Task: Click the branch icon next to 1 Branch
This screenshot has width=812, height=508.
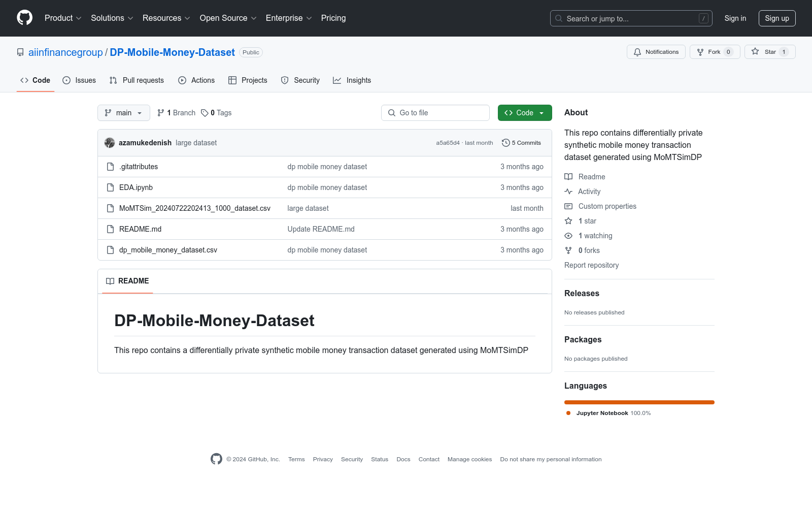Action: coord(161,113)
